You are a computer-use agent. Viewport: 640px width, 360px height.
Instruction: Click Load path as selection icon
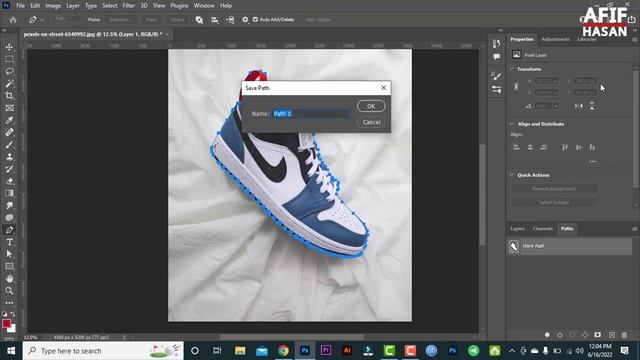[572, 335]
